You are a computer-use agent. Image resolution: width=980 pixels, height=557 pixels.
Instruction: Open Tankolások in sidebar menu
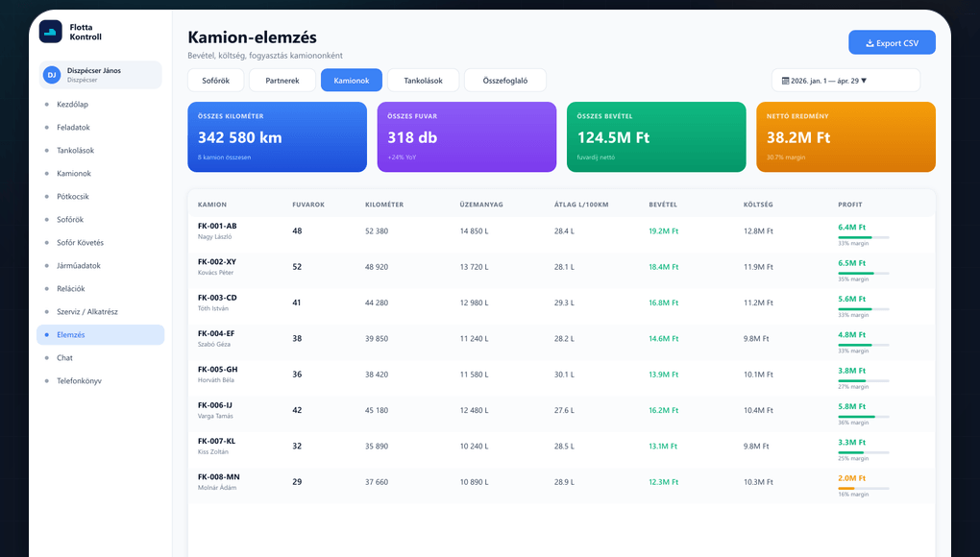101,151
